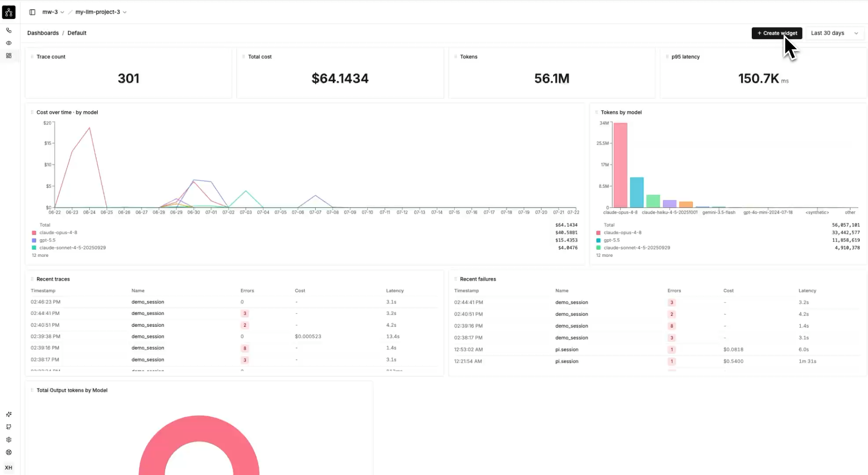
Task: Click claude-opus-4-8 pink swatch in cost legend
Action: [x=34, y=233]
